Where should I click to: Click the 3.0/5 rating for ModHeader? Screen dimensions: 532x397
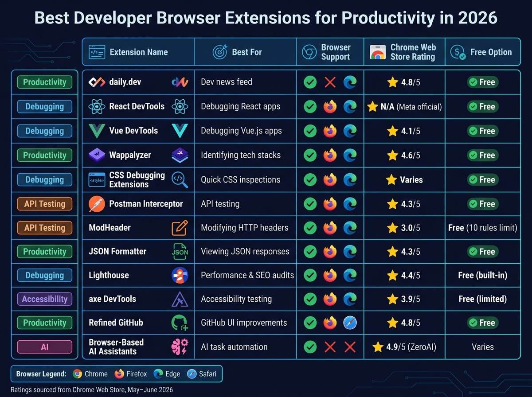pos(403,228)
